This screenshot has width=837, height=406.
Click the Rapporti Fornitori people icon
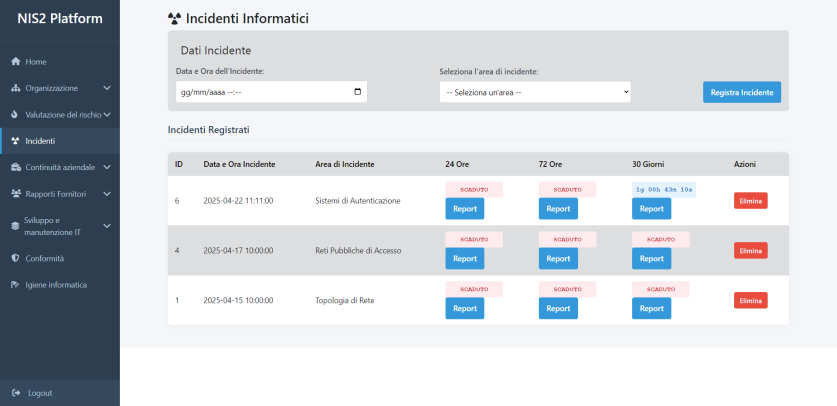click(15, 193)
